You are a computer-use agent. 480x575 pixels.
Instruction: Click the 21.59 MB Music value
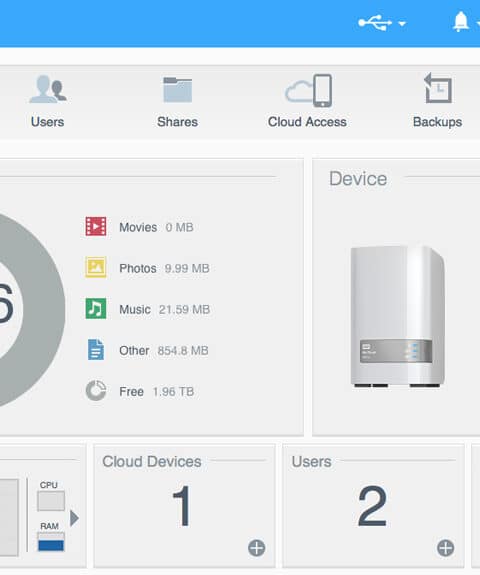point(184,310)
